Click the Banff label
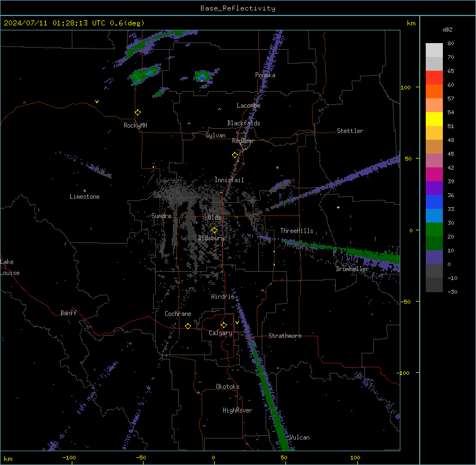Image resolution: width=476 pixels, height=465 pixels. (68, 313)
